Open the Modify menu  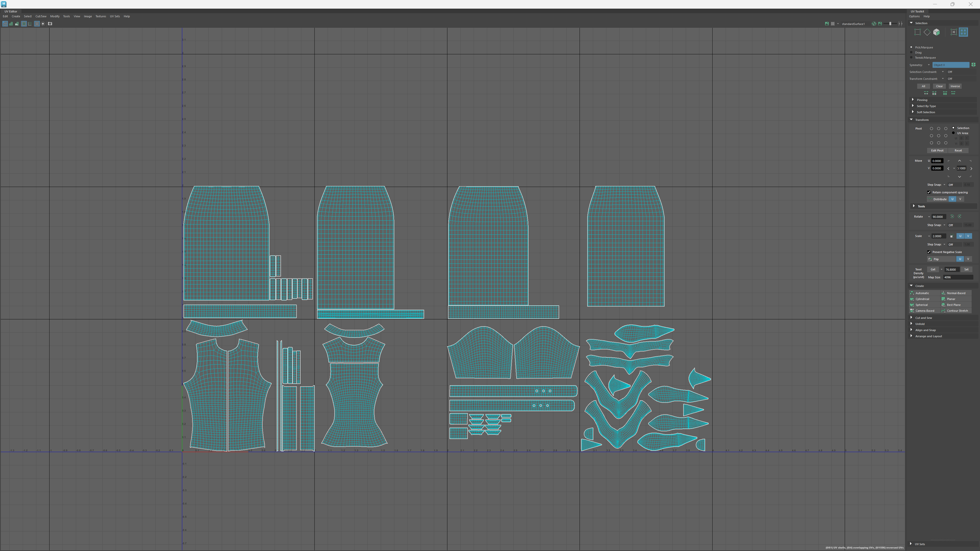point(55,16)
